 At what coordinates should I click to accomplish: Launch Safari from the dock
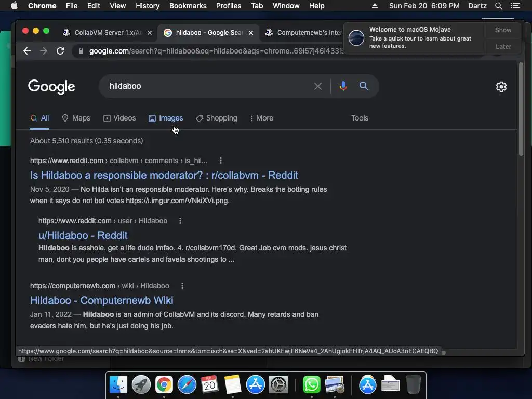(x=187, y=385)
